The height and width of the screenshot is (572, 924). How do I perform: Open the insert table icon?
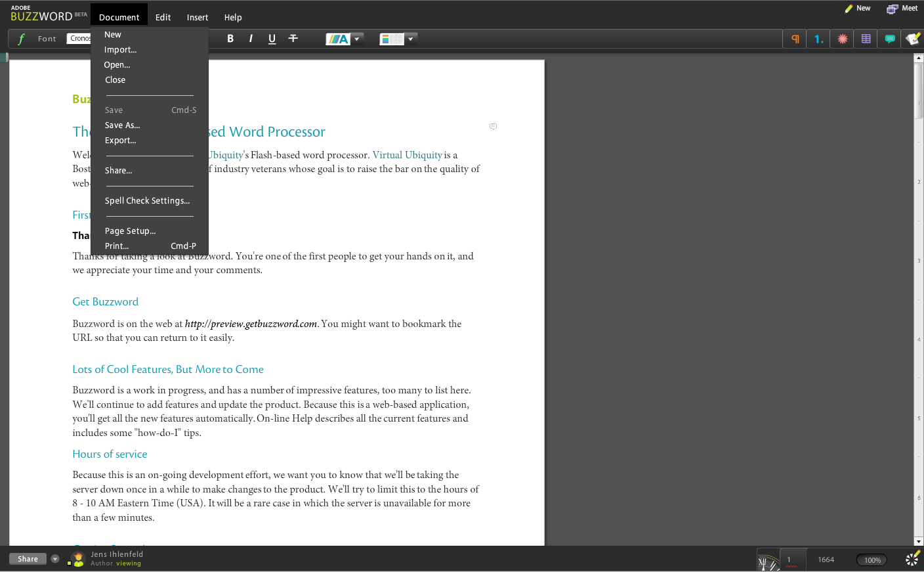click(865, 38)
